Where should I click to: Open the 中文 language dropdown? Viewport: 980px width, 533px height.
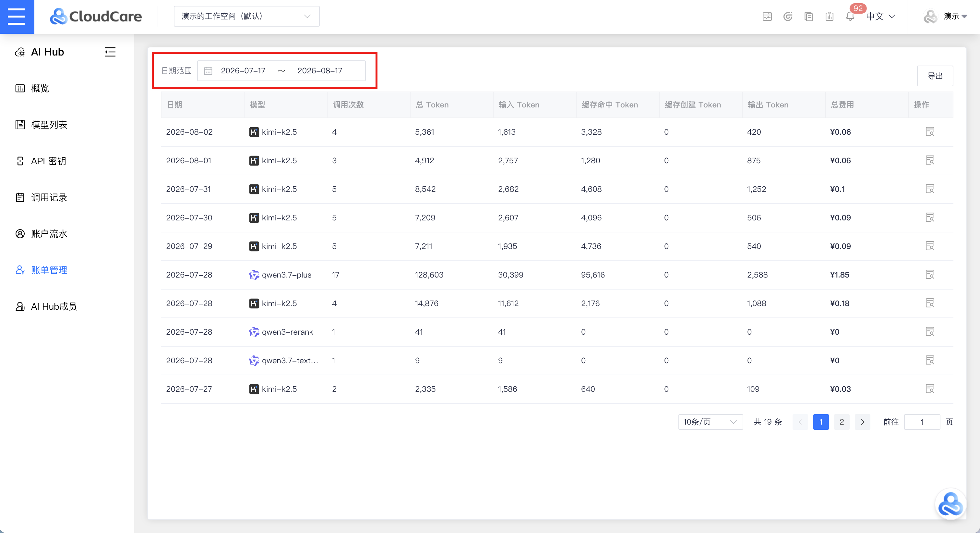[x=880, y=16]
